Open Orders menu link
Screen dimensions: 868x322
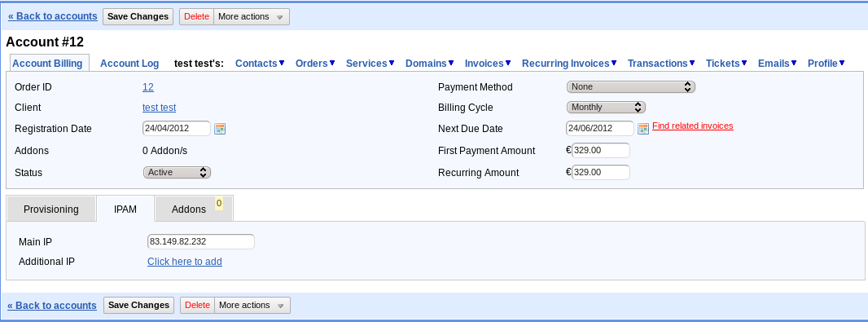[x=312, y=64]
